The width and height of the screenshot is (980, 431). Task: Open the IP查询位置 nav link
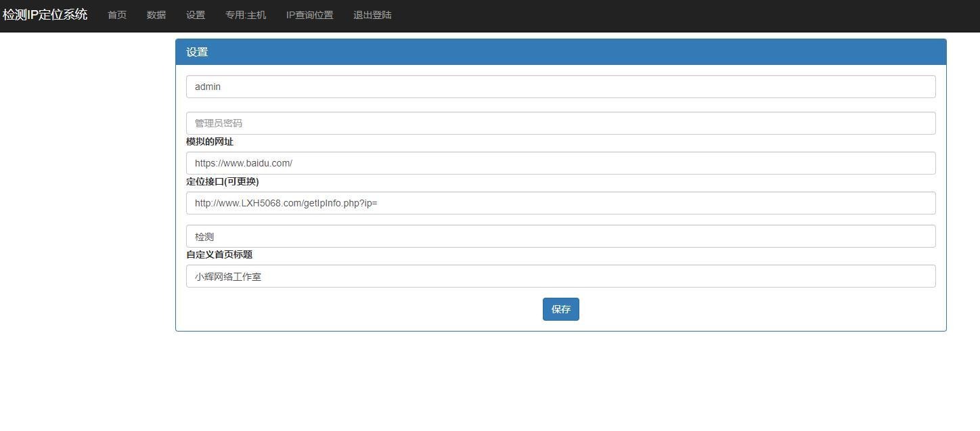click(309, 15)
